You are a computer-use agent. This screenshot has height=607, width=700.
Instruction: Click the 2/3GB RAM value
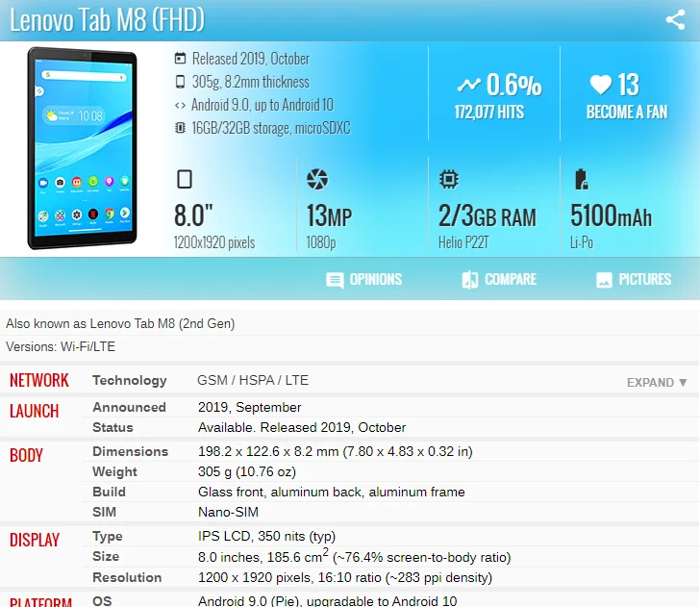(487, 215)
